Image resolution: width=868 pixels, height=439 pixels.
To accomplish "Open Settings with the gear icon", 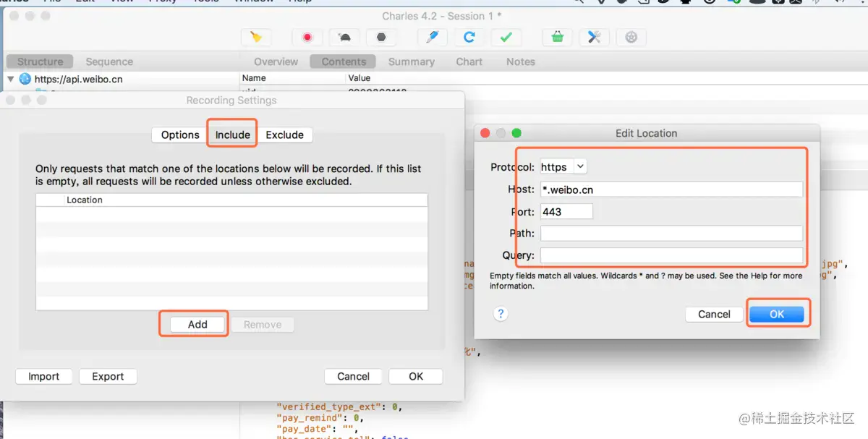I will tap(631, 37).
